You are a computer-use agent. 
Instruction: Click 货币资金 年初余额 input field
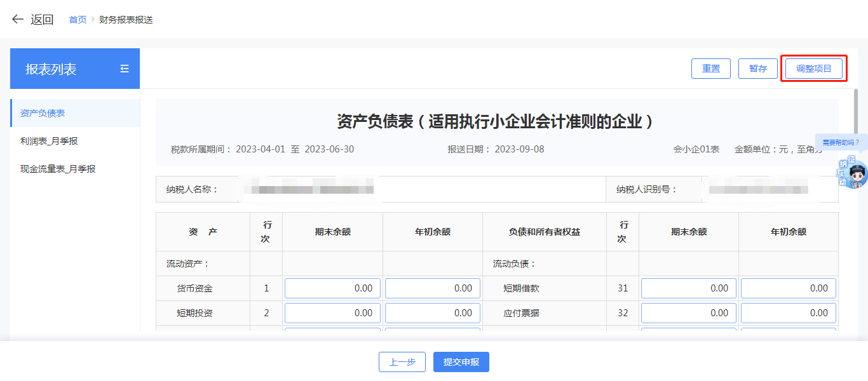pyautogui.click(x=432, y=288)
